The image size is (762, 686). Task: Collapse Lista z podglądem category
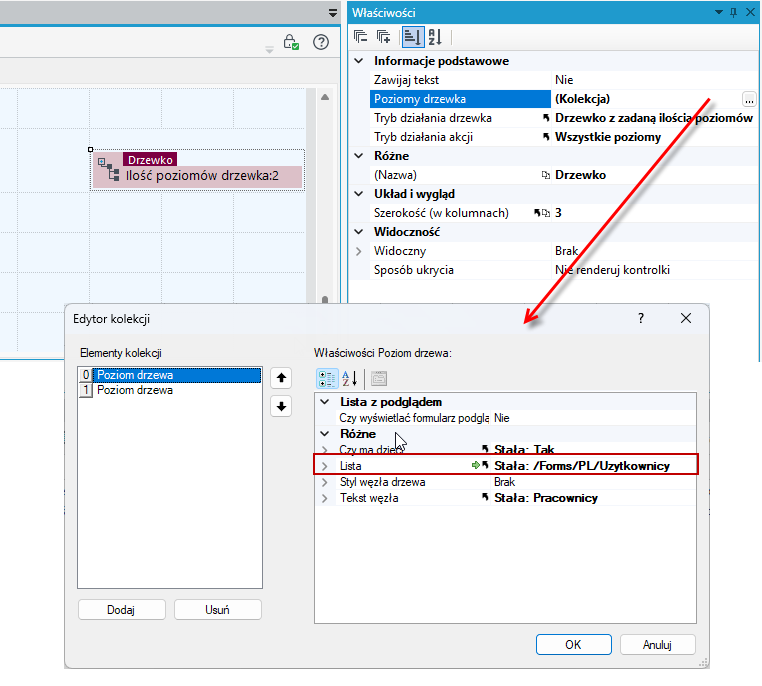[325, 402]
